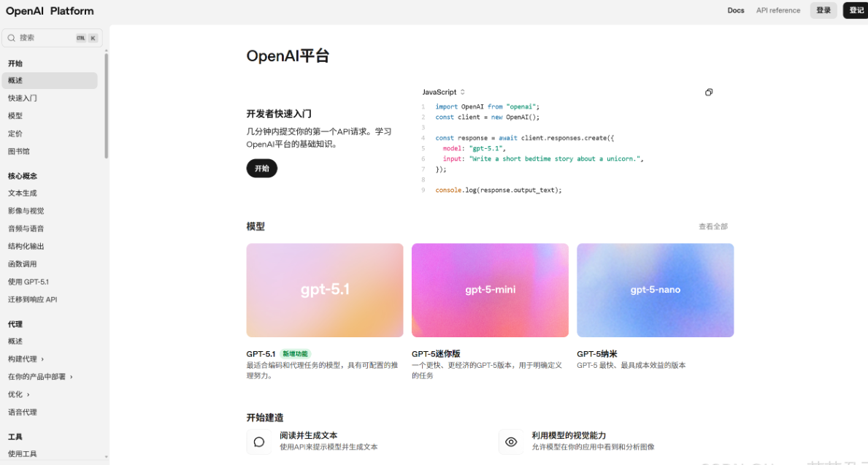This screenshot has height=465, width=868.
Task: Click the OpenAI Platform logo
Action: 48,10
